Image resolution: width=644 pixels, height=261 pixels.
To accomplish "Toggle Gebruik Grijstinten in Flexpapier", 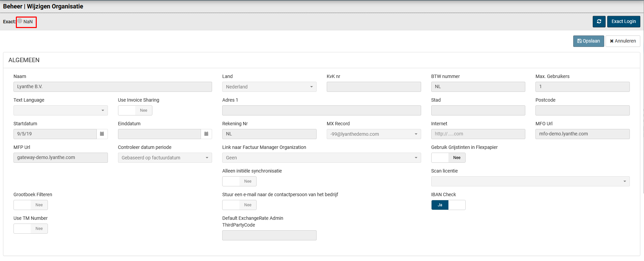I will coord(448,158).
